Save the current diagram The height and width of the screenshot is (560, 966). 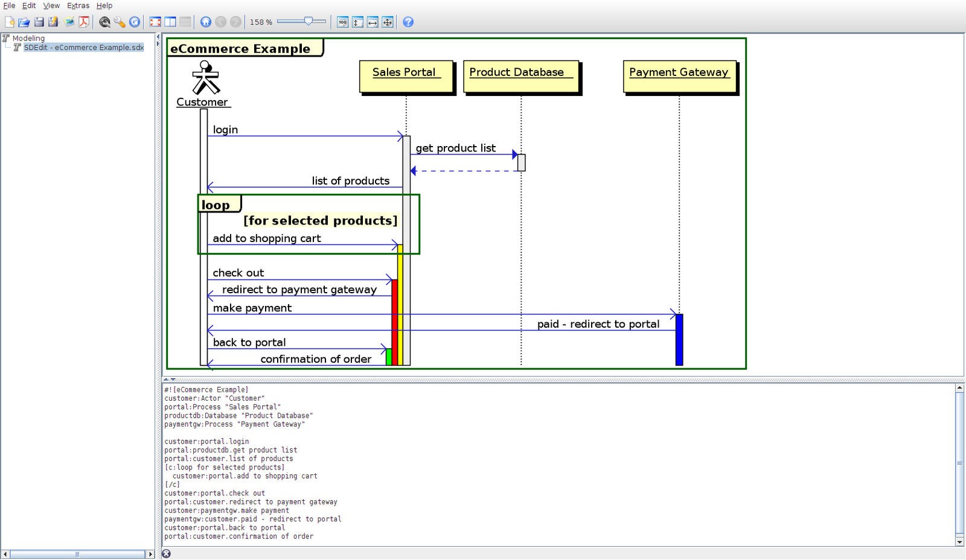click(39, 22)
